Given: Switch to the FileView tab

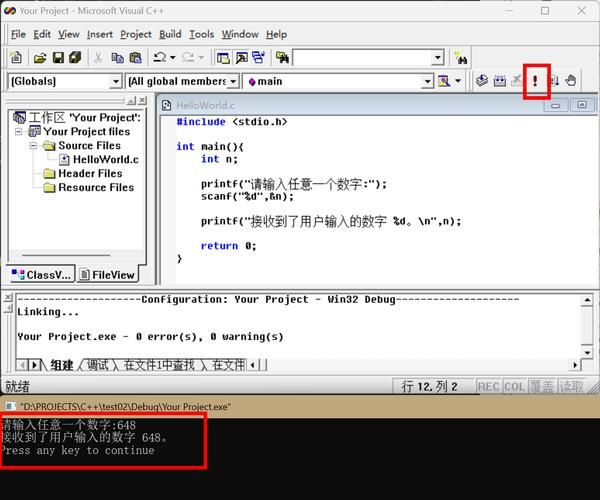Looking at the screenshot, I should coord(108,275).
